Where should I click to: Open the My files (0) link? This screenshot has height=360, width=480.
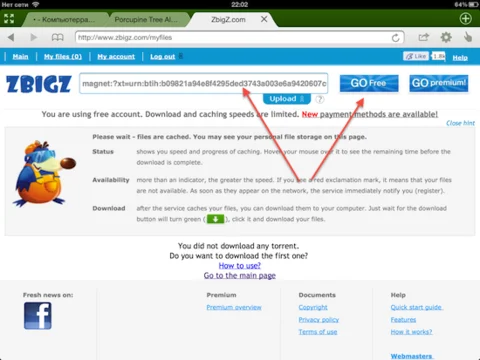point(63,57)
